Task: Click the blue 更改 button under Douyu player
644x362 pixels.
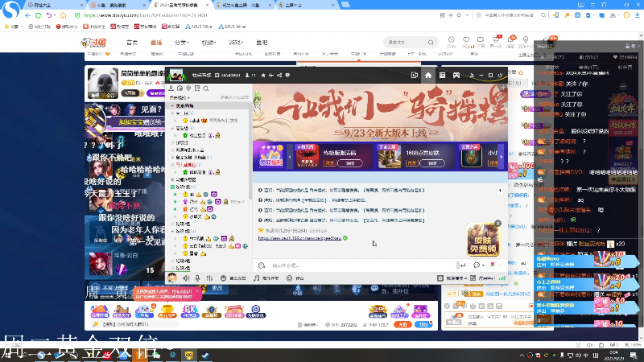Action: click(x=217, y=288)
